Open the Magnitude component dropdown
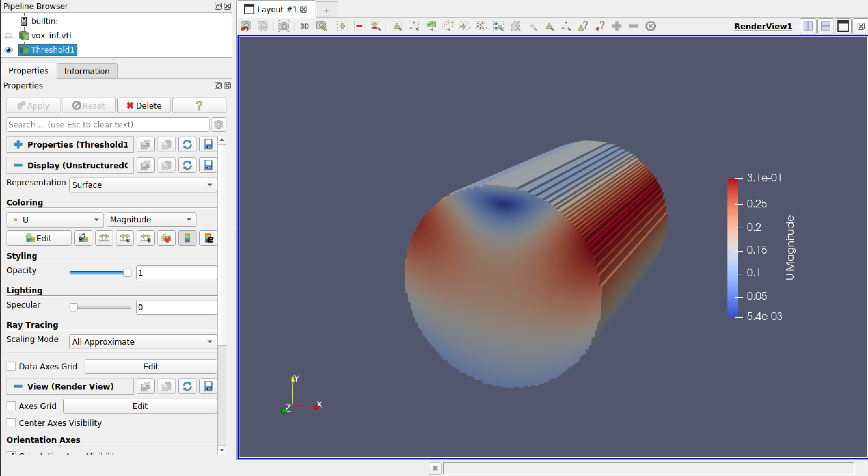 click(x=151, y=219)
